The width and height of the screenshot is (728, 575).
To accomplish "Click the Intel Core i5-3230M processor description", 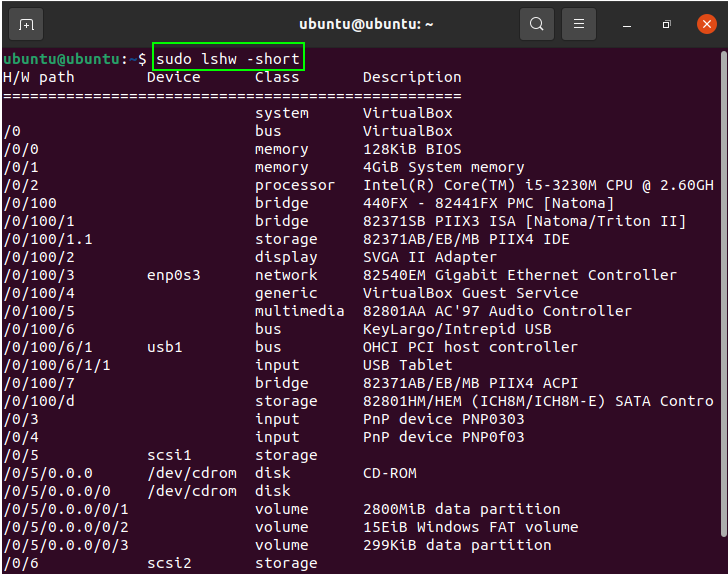I will click(x=538, y=185).
